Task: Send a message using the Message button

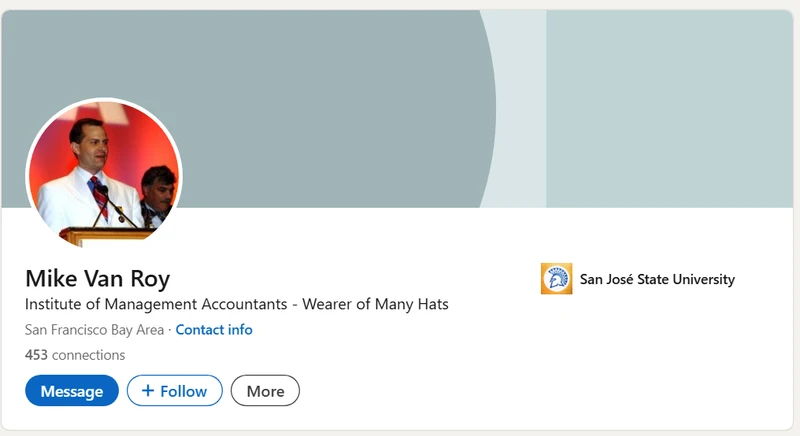Action: (x=72, y=391)
